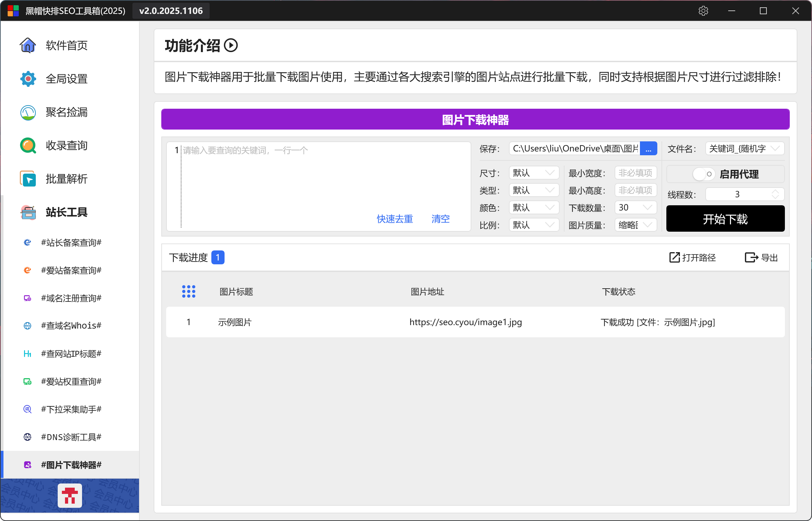Open member center logo at sidebar bottom
This screenshot has height=521, width=812.
70,495
